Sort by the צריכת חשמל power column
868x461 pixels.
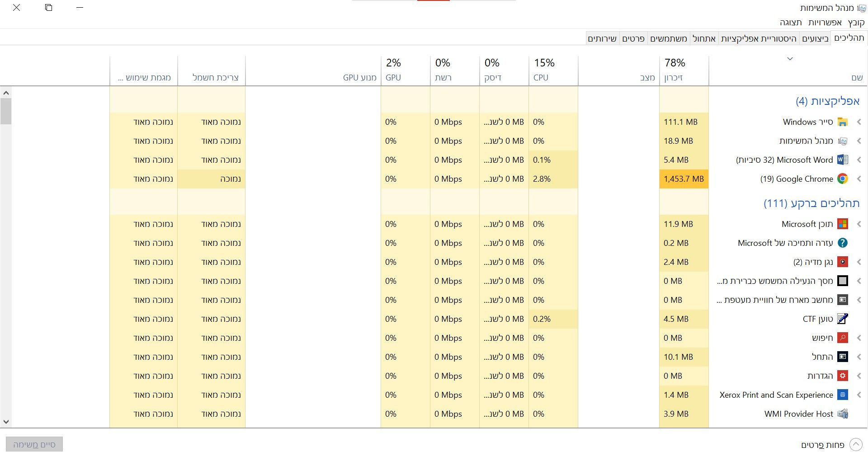pyautogui.click(x=212, y=70)
